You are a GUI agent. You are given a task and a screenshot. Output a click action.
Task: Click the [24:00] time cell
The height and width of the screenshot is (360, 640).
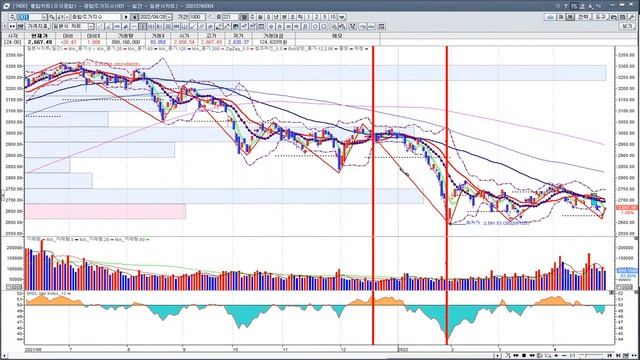click(12, 42)
